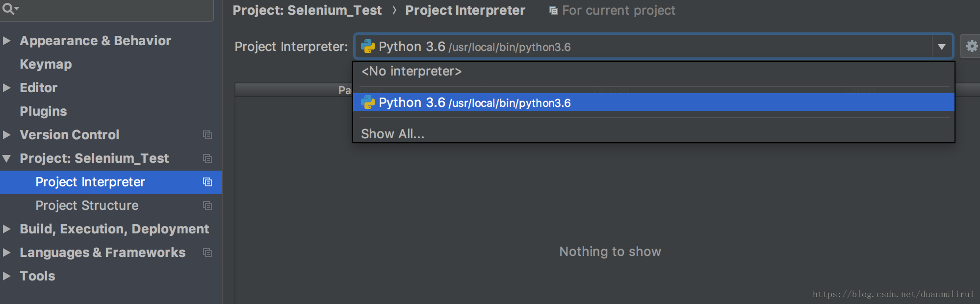The image size is (980, 304).
Task: Expand the Editor section arrow
Action: (7, 88)
